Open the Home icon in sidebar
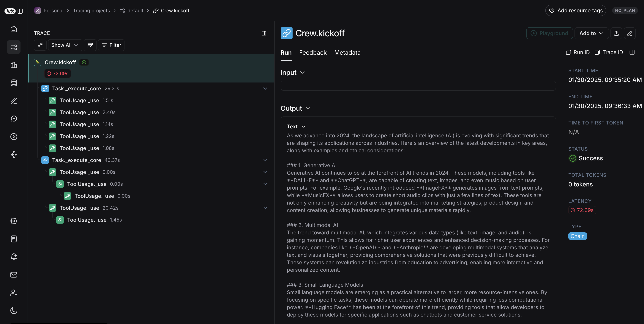Viewport: 644px width, 324px height. pyautogui.click(x=14, y=29)
